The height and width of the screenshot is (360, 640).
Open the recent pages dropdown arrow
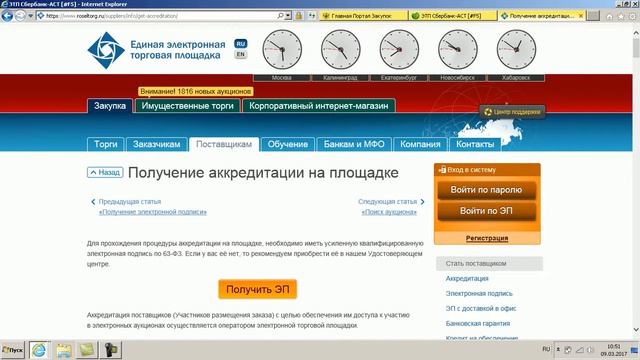[30, 16]
